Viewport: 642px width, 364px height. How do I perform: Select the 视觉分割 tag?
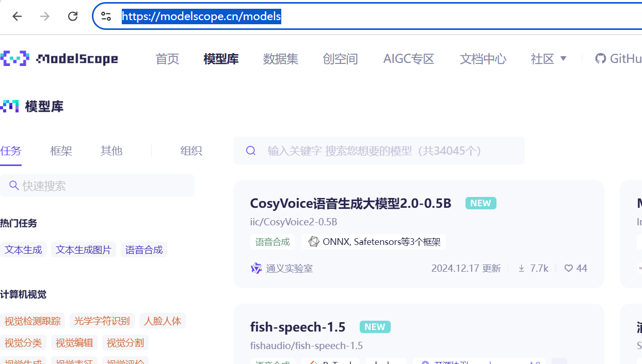click(125, 342)
